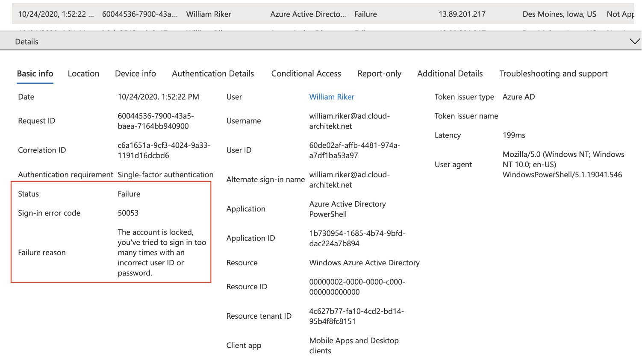Click the Correlation ID label
642x364 pixels.
click(x=42, y=150)
